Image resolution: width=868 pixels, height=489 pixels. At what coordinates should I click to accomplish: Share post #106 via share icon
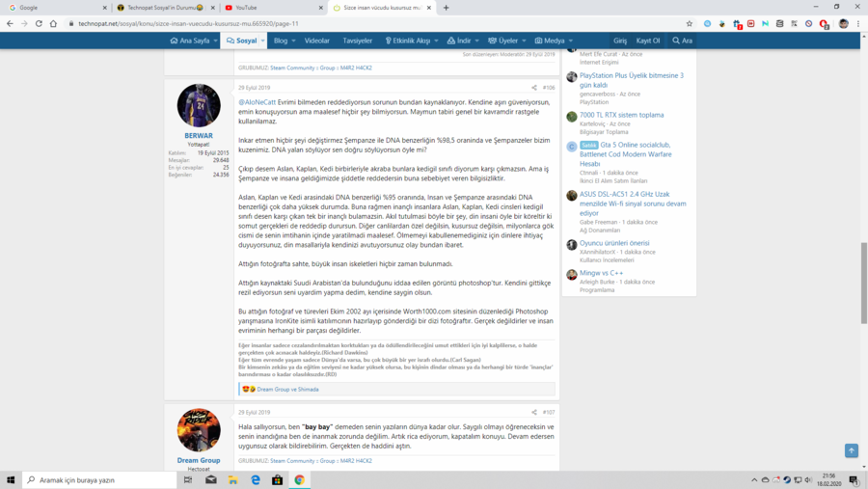pyautogui.click(x=534, y=88)
